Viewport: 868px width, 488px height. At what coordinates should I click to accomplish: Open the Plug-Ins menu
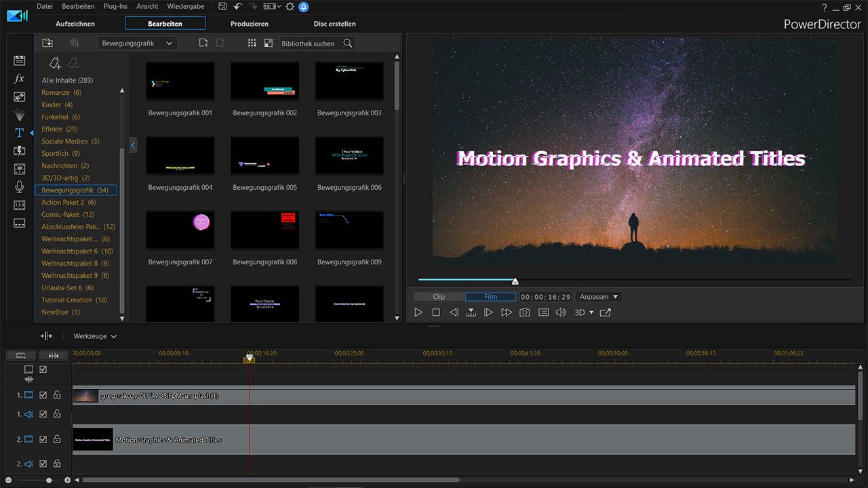pyautogui.click(x=115, y=6)
